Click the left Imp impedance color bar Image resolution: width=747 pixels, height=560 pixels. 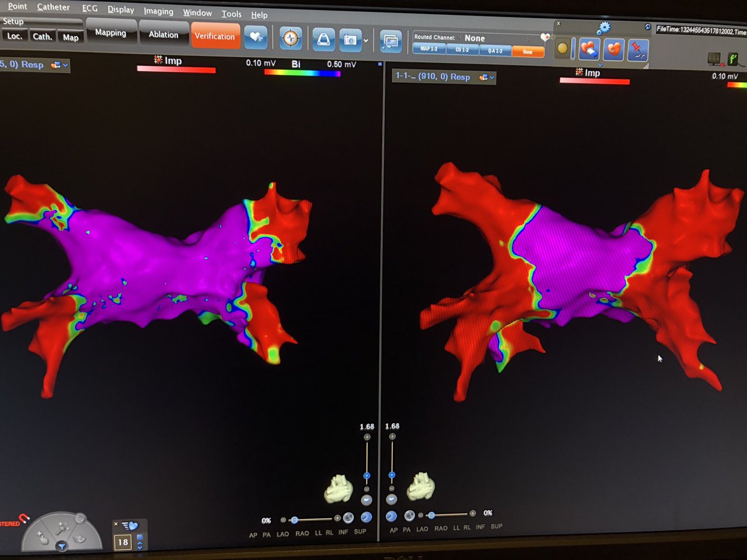[x=176, y=70]
